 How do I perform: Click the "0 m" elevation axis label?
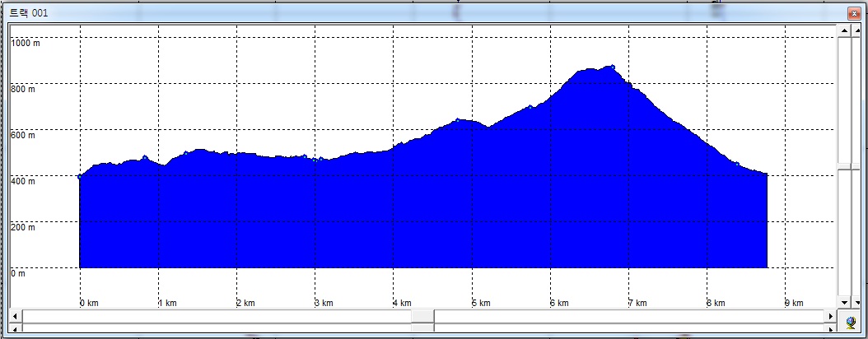click(18, 273)
